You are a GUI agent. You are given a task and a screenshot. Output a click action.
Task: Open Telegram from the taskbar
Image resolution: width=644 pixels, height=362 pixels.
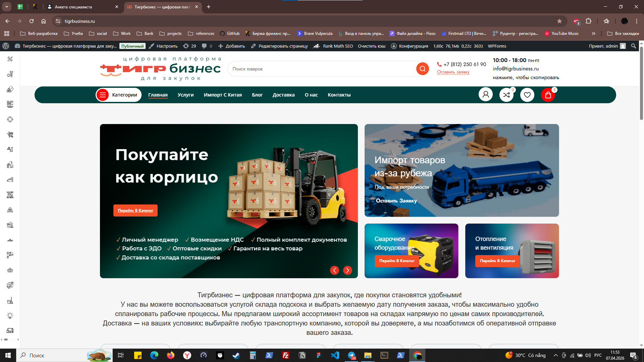(352, 355)
